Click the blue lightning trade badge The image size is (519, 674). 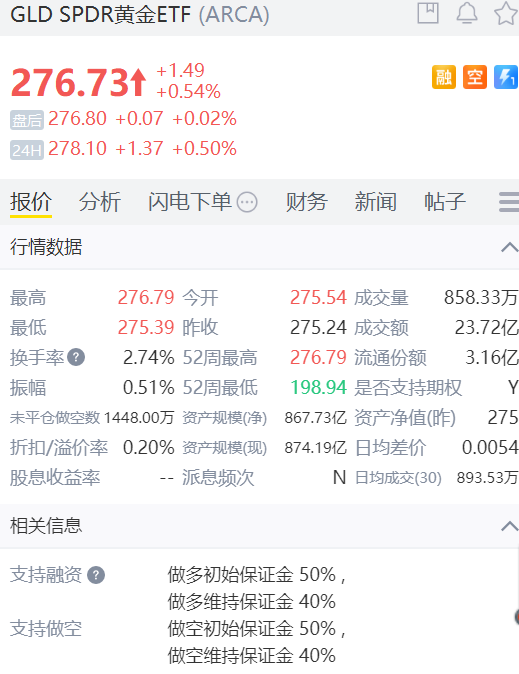(x=506, y=77)
